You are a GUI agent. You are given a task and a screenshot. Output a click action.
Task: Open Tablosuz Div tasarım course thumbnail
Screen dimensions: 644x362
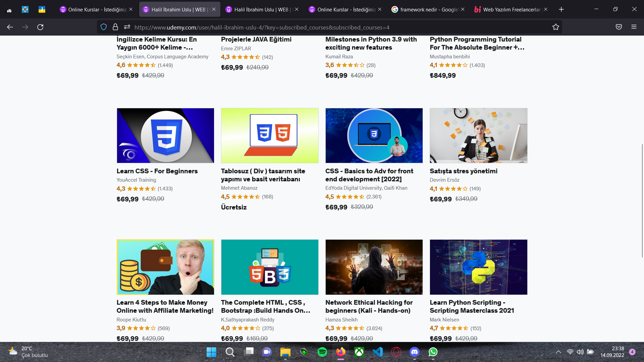[270, 135]
